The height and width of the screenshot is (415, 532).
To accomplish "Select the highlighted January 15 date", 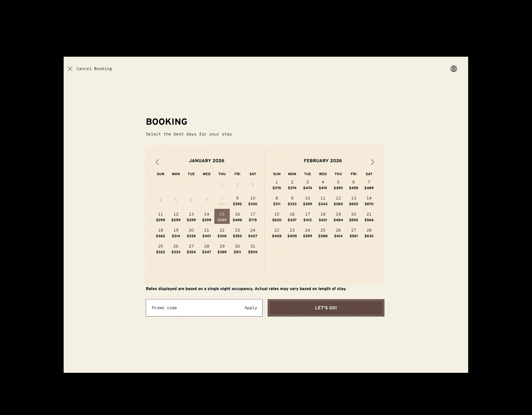I will click(222, 217).
